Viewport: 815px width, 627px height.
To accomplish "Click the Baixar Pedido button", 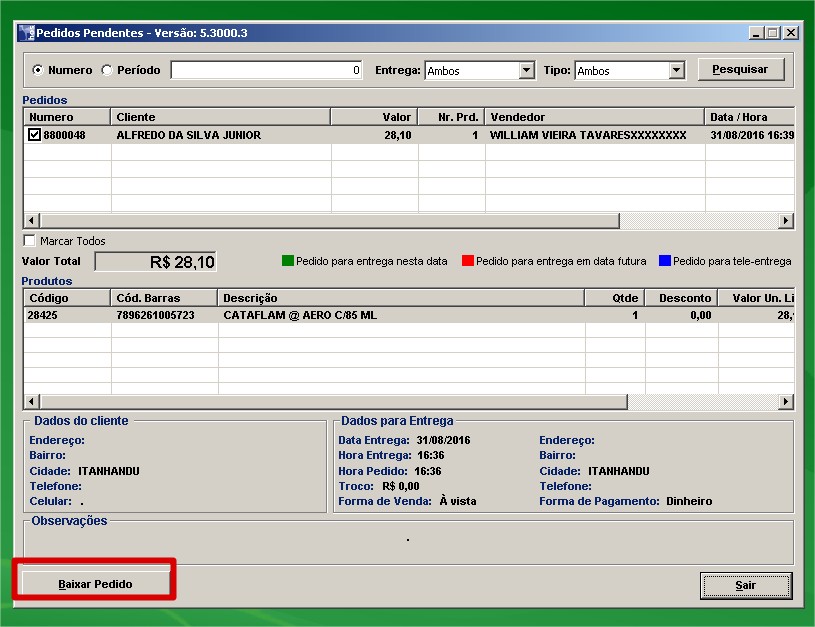I will [x=95, y=584].
